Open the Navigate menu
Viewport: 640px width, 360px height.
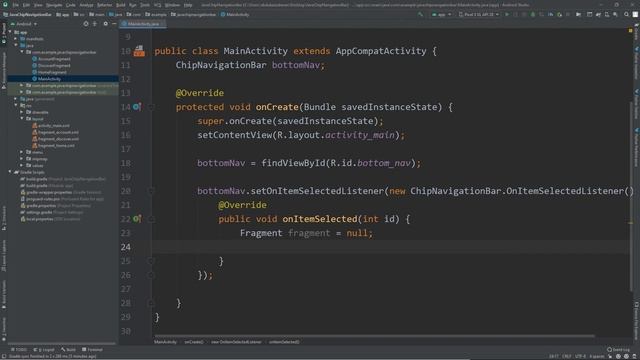[54, 5]
